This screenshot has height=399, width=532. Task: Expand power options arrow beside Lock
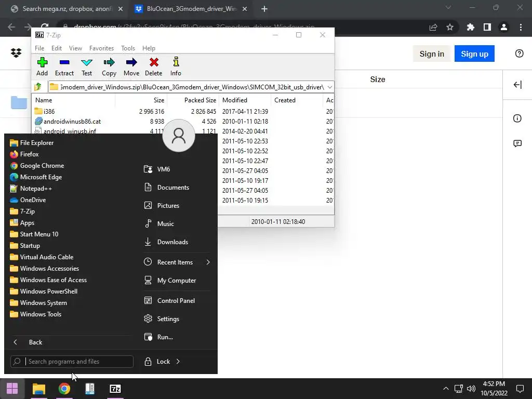pos(178,362)
